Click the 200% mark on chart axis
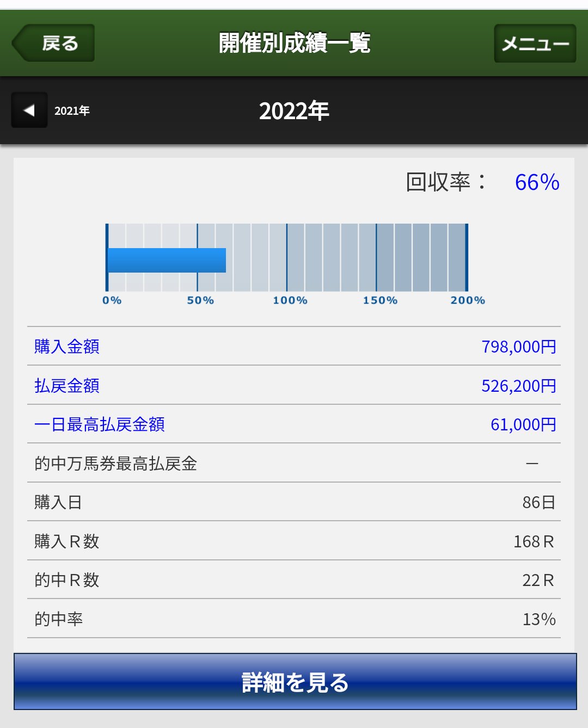The width and height of the screenshot is (588, 728). pyautogui.click(x=468, y=300)
